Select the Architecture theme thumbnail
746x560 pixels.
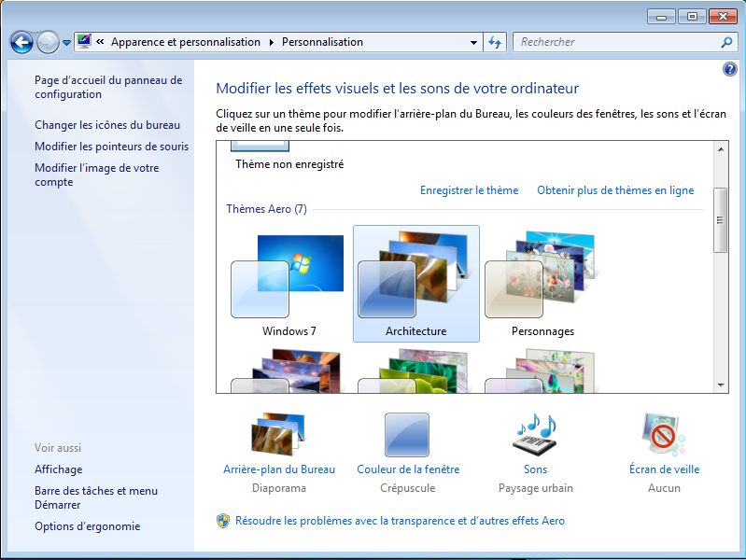point(415,284)
